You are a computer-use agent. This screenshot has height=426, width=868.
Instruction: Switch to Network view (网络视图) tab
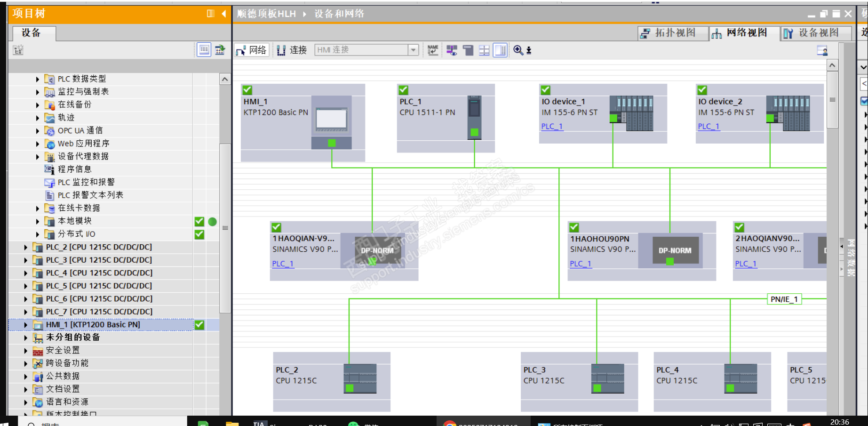(744, 33)
